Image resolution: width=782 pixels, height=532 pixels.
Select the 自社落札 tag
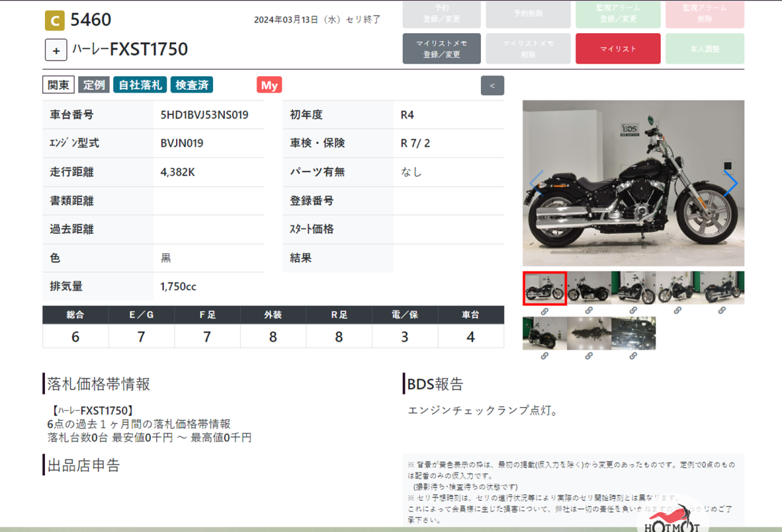coord(140,85)
